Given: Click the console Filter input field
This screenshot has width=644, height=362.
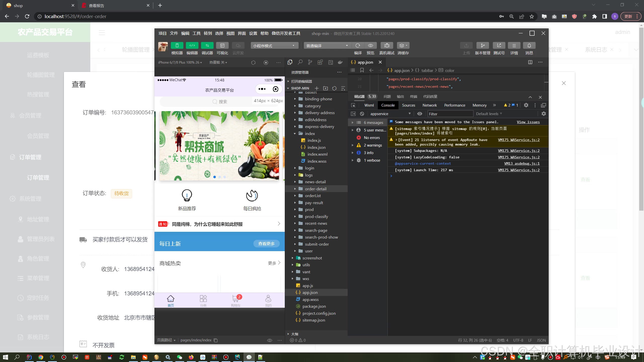Looking at the screenshot, I should (x=450, y=114).
